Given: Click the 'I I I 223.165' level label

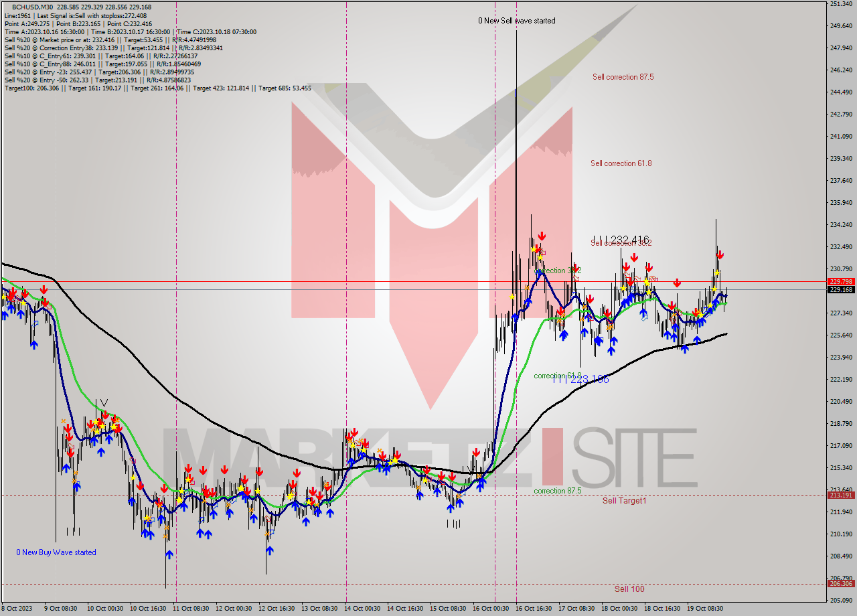Looking at the screenshot, I should (580, 379).
